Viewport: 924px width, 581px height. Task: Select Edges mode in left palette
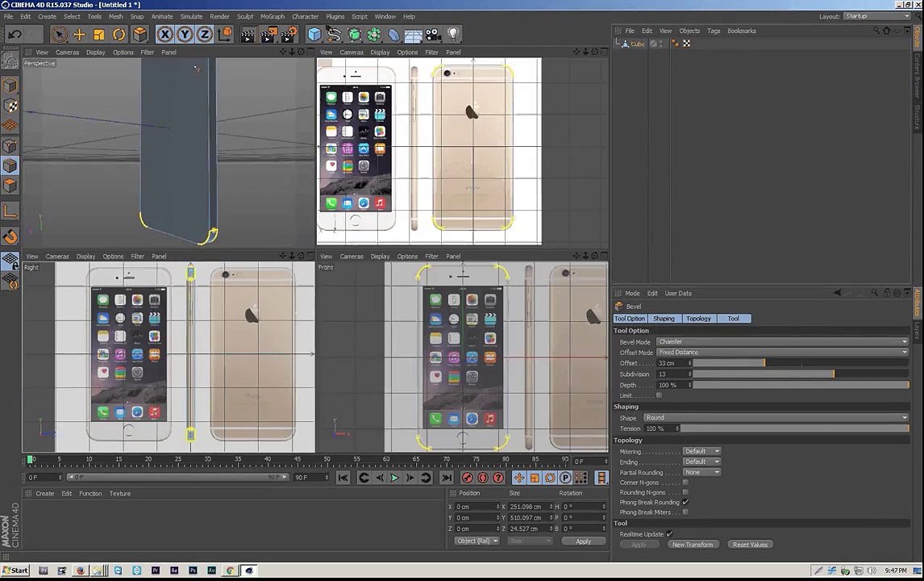pyautogui.click(x=10, y=165)
